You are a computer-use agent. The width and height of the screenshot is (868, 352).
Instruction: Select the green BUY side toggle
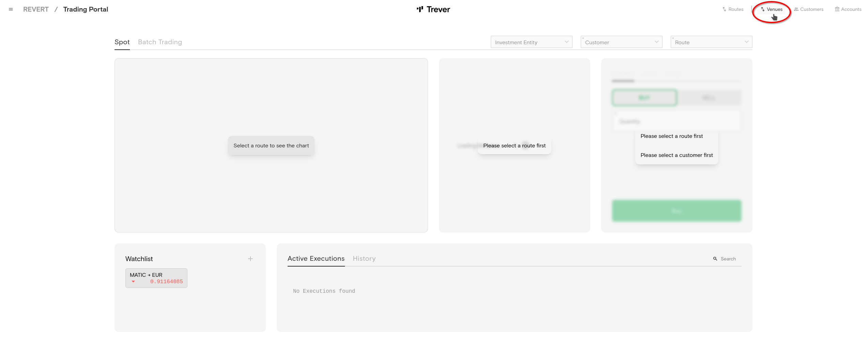coord(644,98)
